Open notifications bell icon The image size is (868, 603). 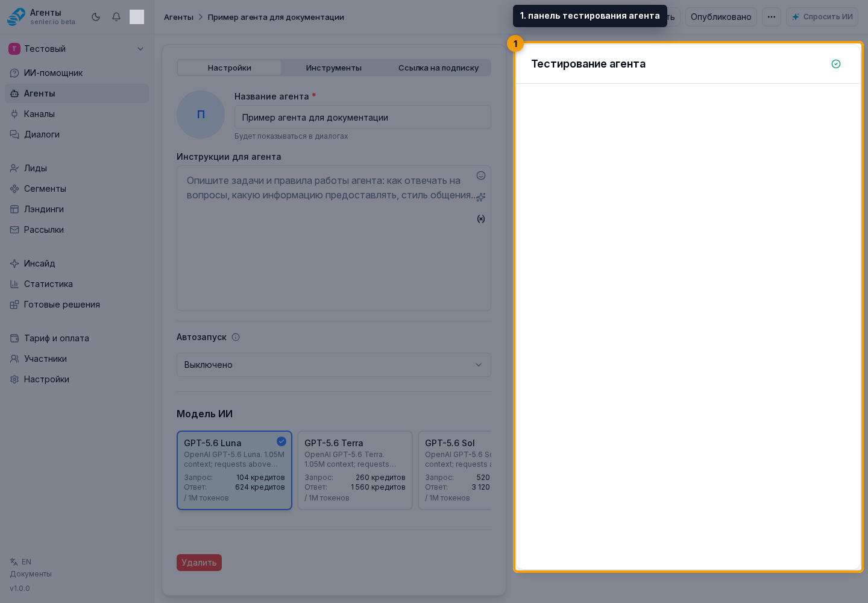[x=116, y=17]
